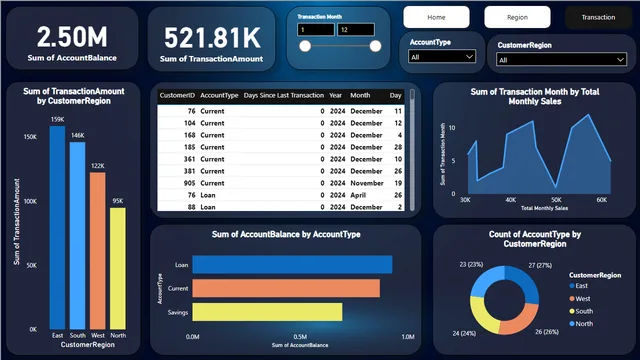This screenshot has height=360, width=640.
Task: Select the East bar in region chart
Action: point(57,227)
